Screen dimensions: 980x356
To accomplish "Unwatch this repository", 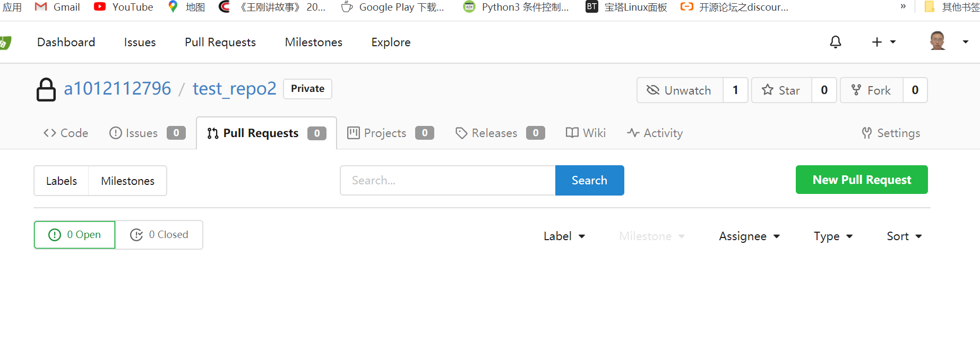I will [680, 90].
